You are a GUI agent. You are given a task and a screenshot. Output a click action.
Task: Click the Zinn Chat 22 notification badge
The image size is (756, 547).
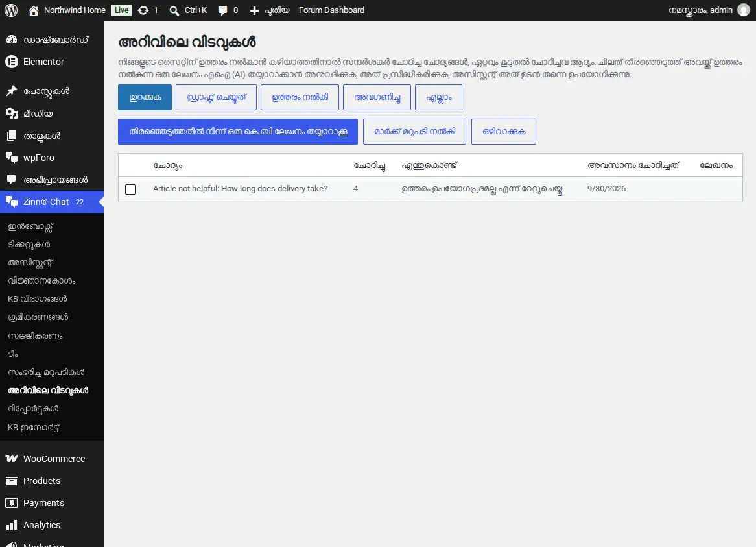coord(80,202)
